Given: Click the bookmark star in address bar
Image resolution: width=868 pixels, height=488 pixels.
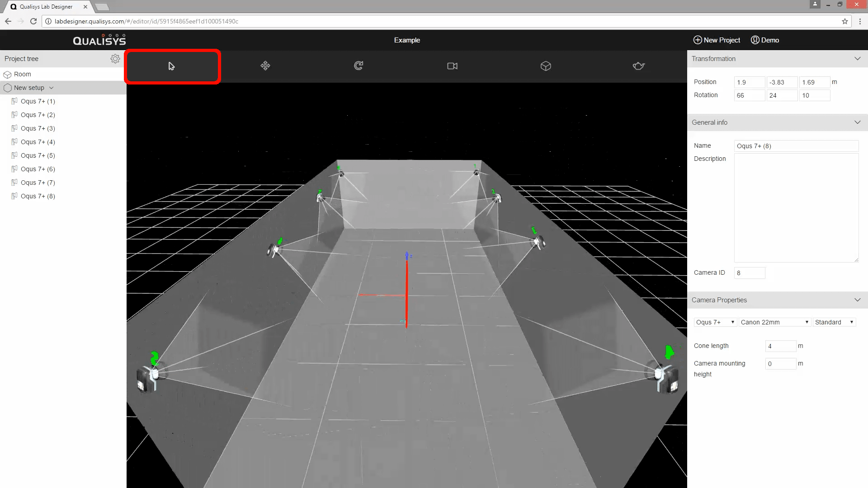Looking at the screenshot, I should coord(844,21).
